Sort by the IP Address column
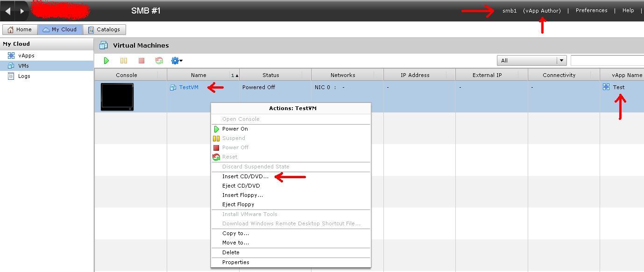Screen dimensions: 644x272 pos(415,75)
